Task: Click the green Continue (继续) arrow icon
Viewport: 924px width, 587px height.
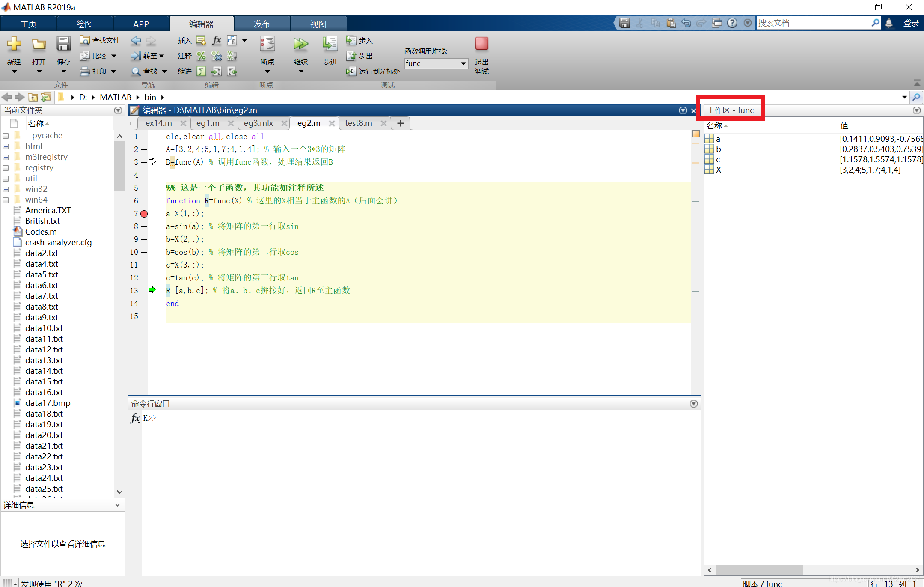Action: pyautogui.click(x=300, y=44)
